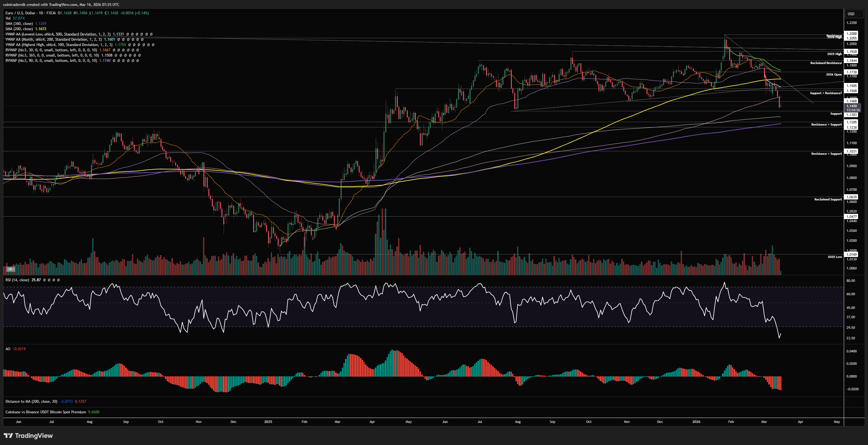Click the Vol indicator legend label
The height and width of the screenshot is (445, 868).
point(8,18)
